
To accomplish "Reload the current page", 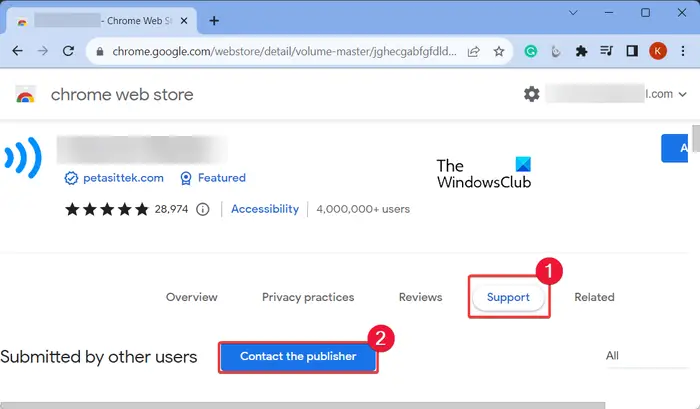I will (68, 51).
